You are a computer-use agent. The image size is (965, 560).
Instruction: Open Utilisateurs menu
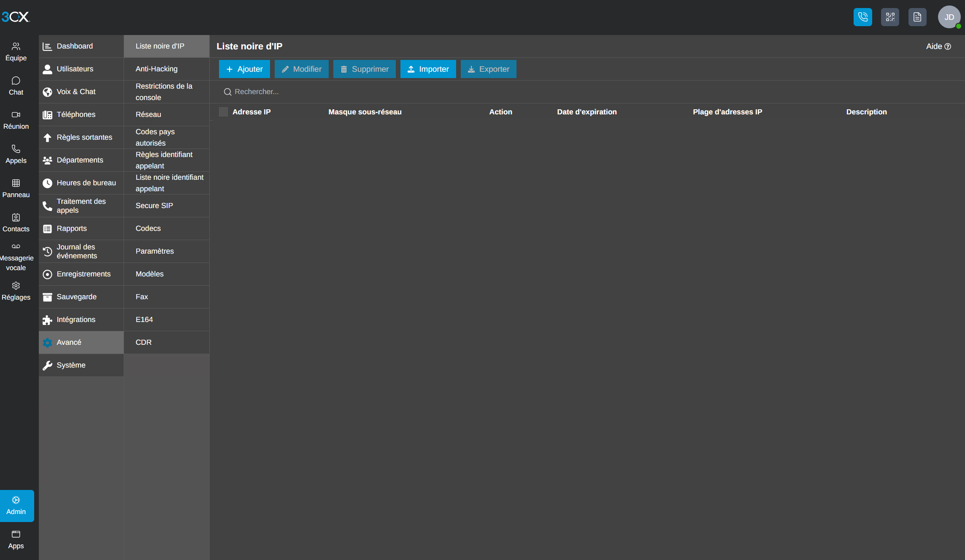point(81,69)
